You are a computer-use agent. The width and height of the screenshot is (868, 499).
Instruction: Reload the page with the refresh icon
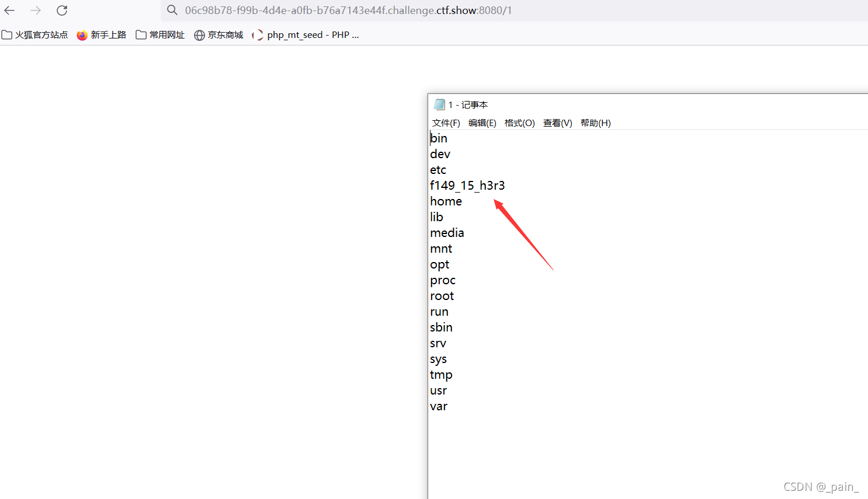[x=62, y=11]
